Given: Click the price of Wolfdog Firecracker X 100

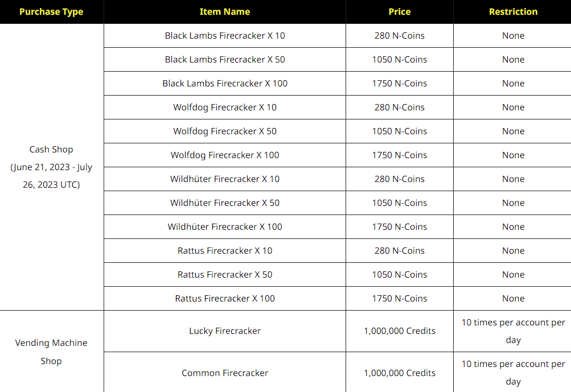Looking at the screenshot, I should [x=400, y=155].
